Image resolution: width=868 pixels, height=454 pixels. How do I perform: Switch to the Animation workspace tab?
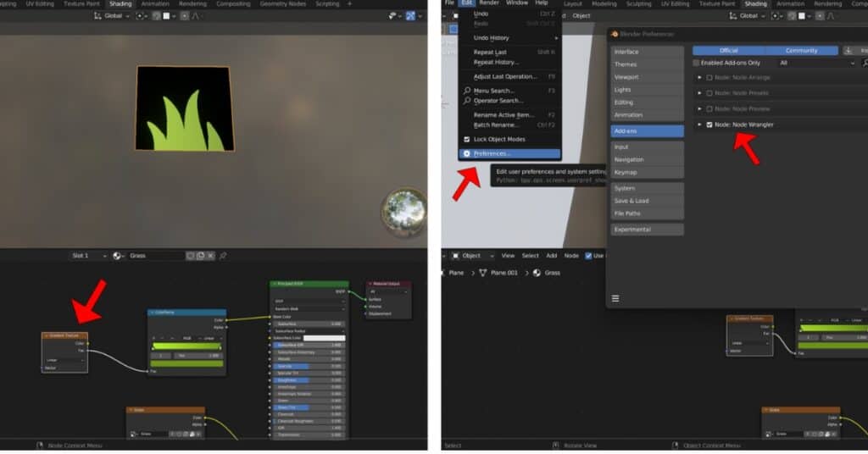click(x=154, y=4)
